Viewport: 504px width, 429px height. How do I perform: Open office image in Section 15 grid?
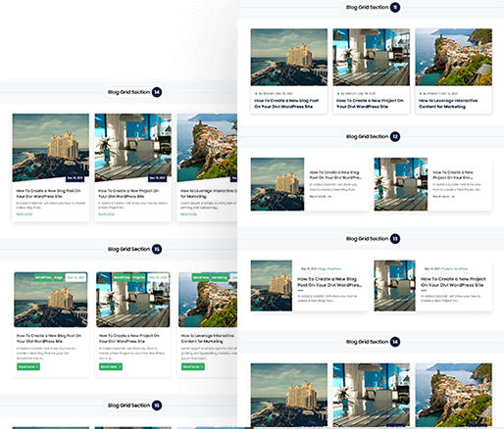133,300
